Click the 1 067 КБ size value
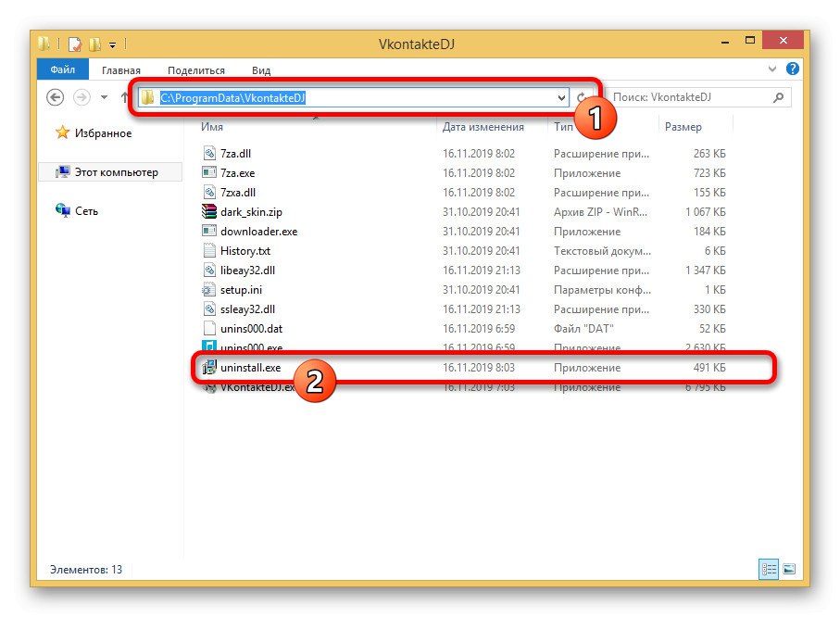This screenshot has width=840, height=617. 706,212
